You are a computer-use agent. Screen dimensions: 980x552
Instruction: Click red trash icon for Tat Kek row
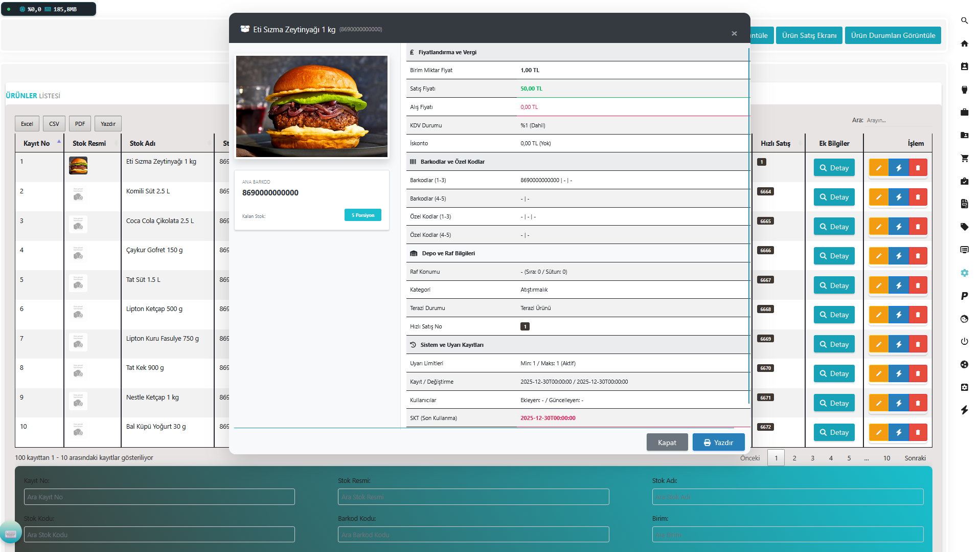click(918, 373)
